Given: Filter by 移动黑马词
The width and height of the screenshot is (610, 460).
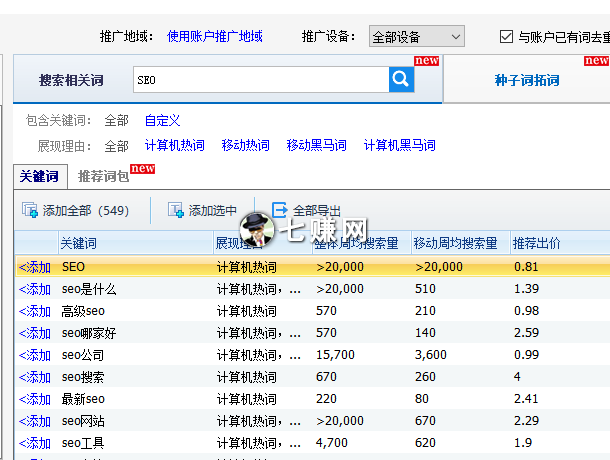Looking at the screenshot, I should pyautogui.click(x=316, y=145).
